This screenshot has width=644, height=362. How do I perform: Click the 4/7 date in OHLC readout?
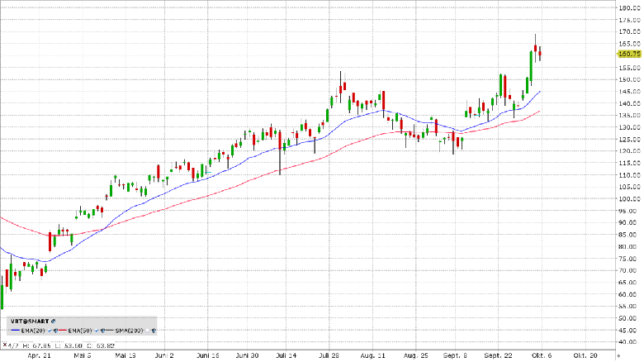pos(13,346)
